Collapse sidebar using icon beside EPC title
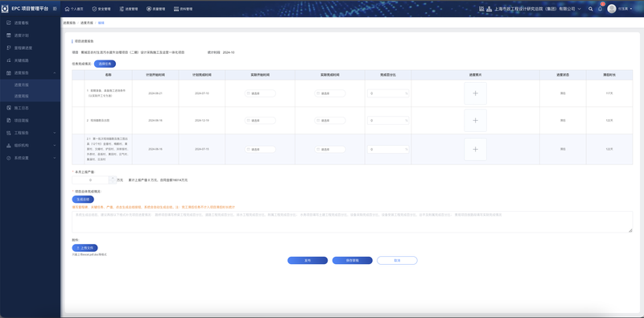 click(55, 9)
